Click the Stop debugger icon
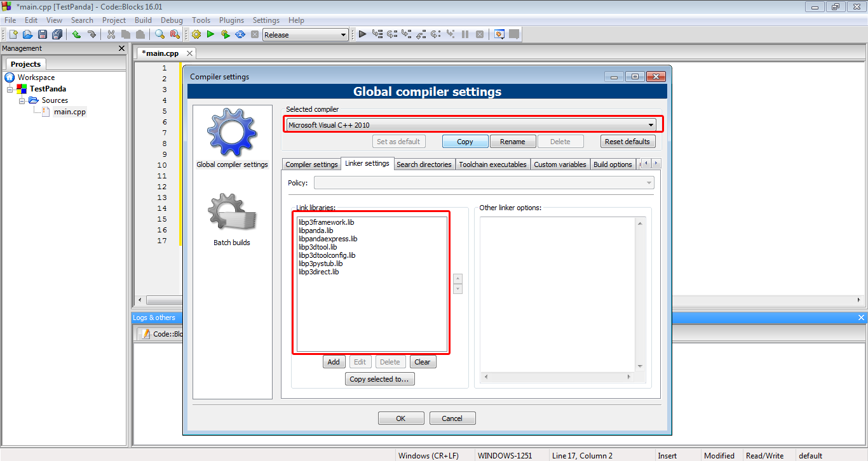 point(480,34)
